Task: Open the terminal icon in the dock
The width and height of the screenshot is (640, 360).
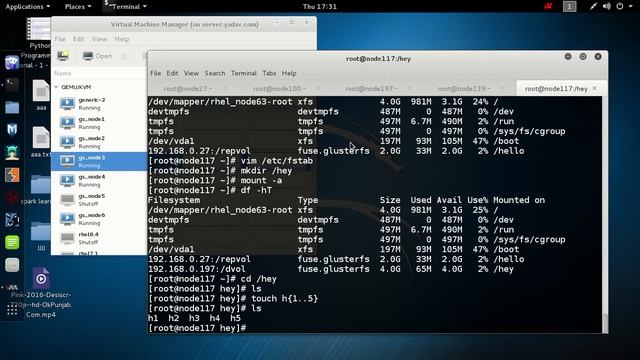Action: click(x=12, y=85)
